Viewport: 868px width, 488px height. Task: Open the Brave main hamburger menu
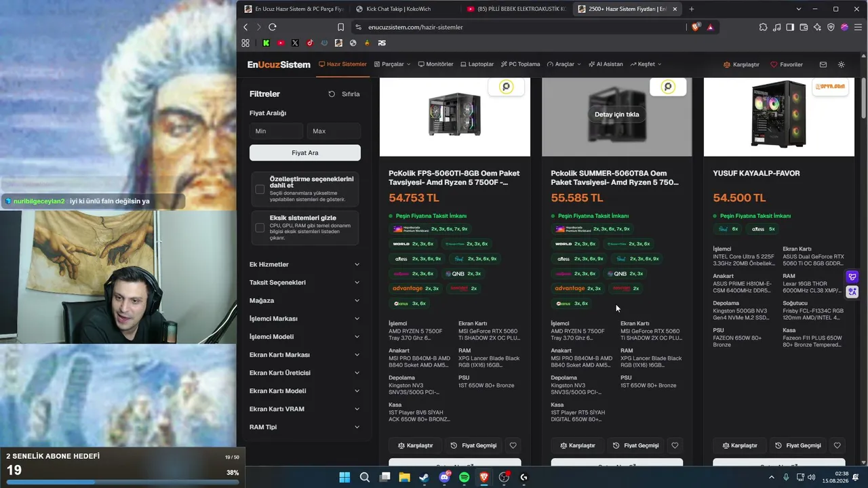point(858,27)
